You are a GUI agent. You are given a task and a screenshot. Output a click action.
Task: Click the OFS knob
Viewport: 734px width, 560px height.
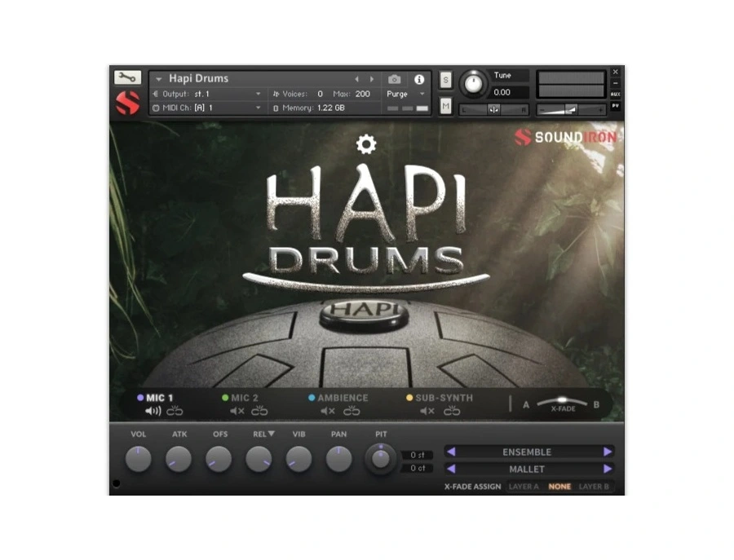(219, 458)
